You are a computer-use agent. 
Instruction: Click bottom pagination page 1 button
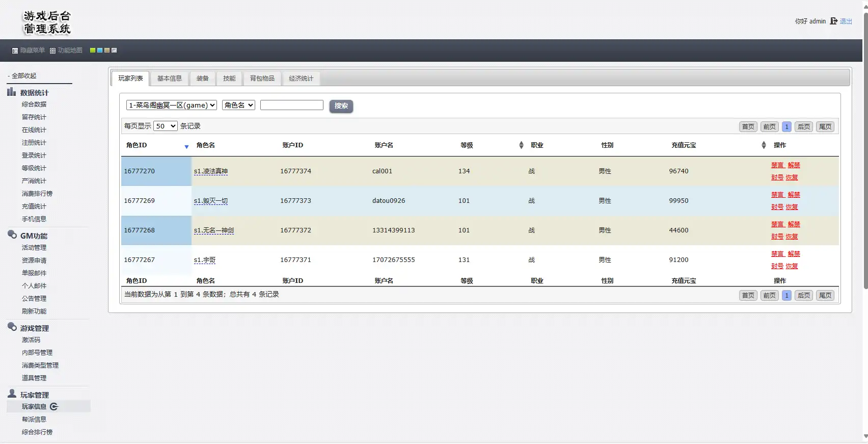[x=786, y=296]
